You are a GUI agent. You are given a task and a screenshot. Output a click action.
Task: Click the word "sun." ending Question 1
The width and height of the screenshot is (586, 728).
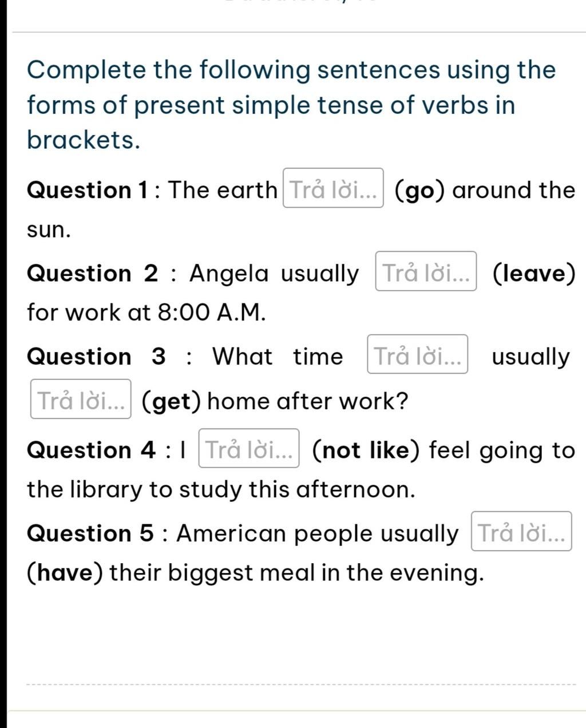pos(49,230)
